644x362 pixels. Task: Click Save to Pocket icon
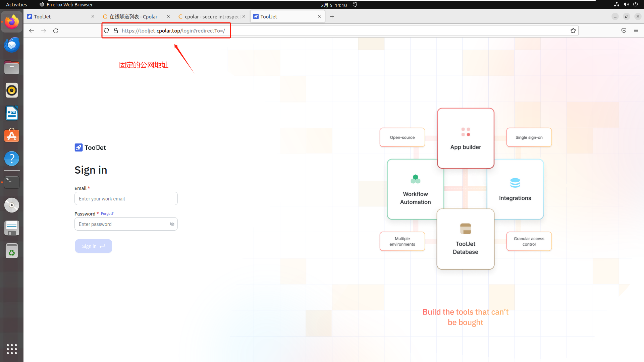point(624,31)
